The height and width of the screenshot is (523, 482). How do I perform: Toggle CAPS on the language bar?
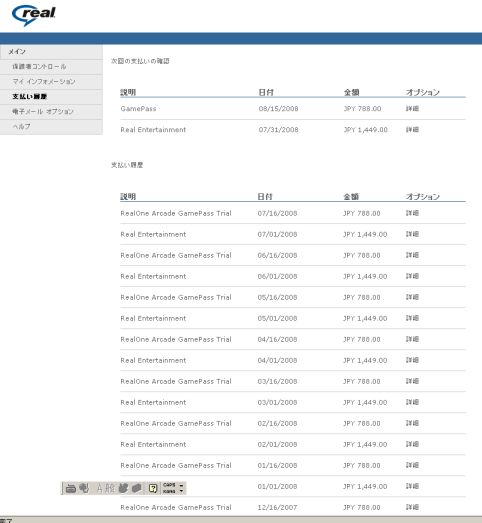[x=169, y=485]
